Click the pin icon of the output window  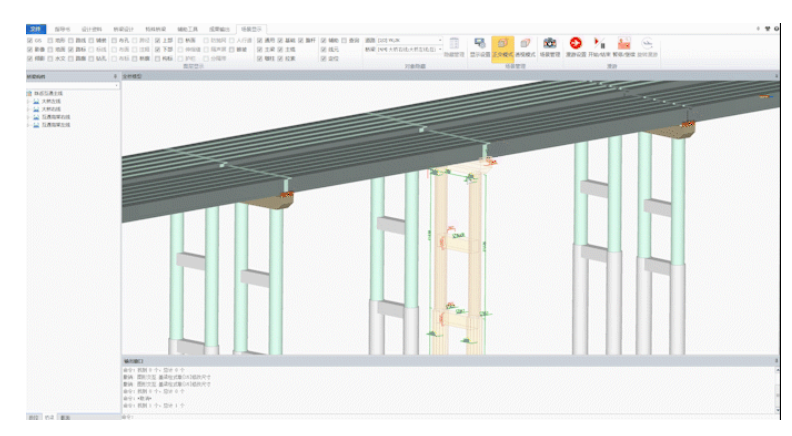click(776, 361)
